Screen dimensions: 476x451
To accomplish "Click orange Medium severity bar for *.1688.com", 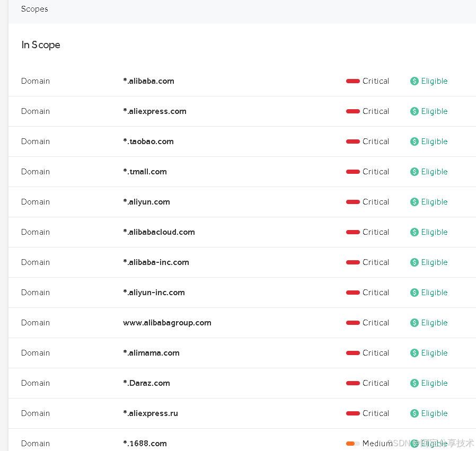I will pos(352,444).
